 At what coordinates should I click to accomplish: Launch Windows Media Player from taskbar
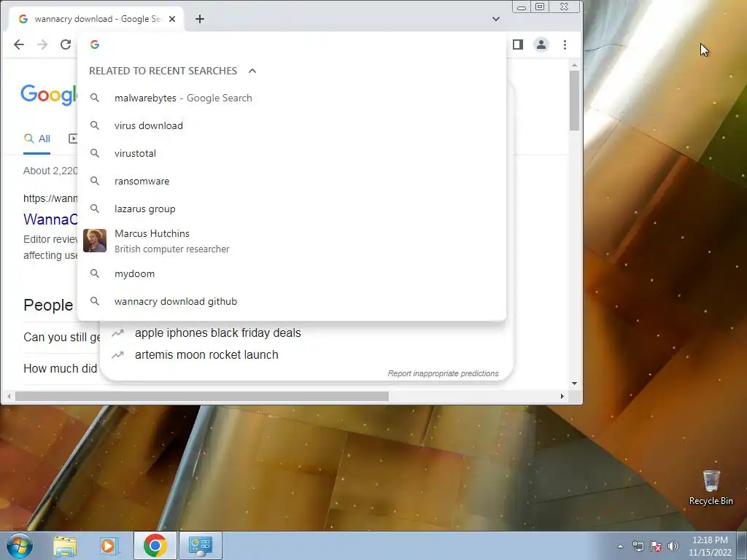coord(109,545)
